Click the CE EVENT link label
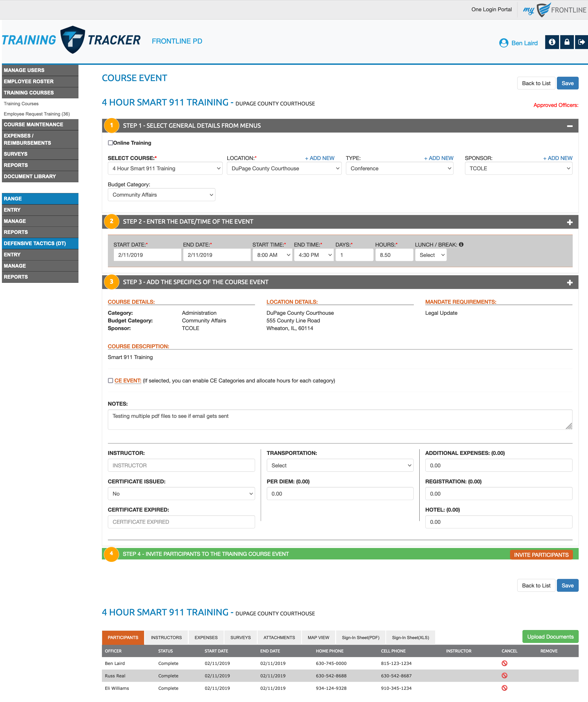 128,380
